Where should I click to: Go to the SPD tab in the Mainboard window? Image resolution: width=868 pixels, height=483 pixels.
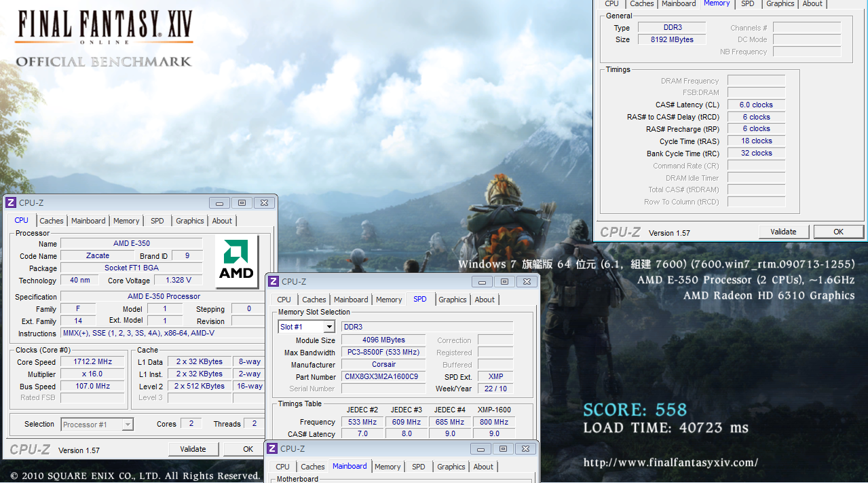click(x=419, y=467)
